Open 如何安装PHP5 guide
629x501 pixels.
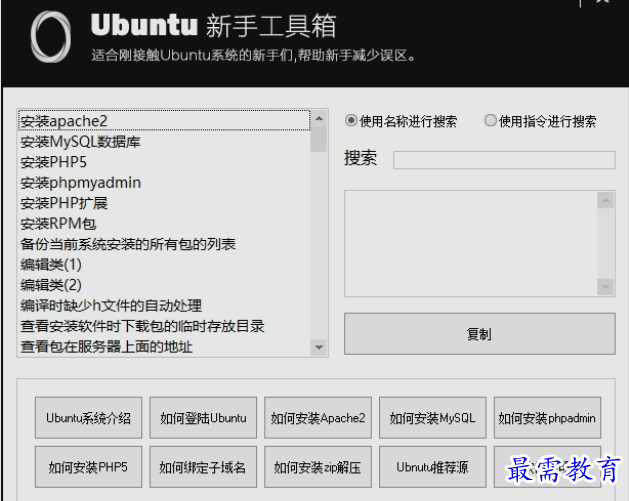point(88,467)
